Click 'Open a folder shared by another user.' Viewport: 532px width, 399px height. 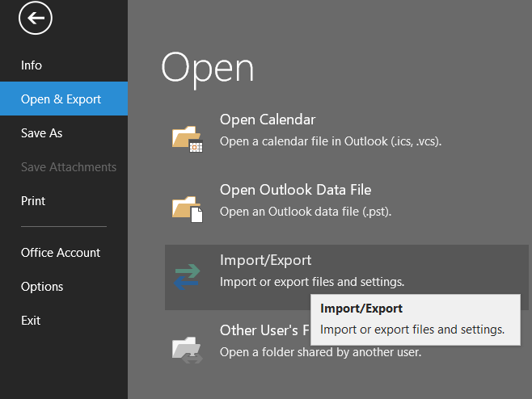(x=320, y=352)
